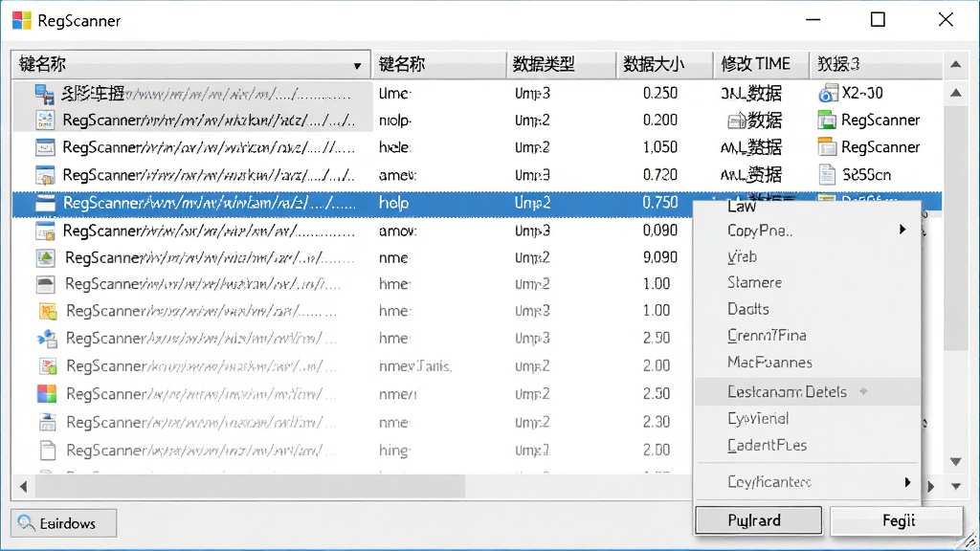
Task: Sort by the 数据大小 column header
Action: pos(664,64)
